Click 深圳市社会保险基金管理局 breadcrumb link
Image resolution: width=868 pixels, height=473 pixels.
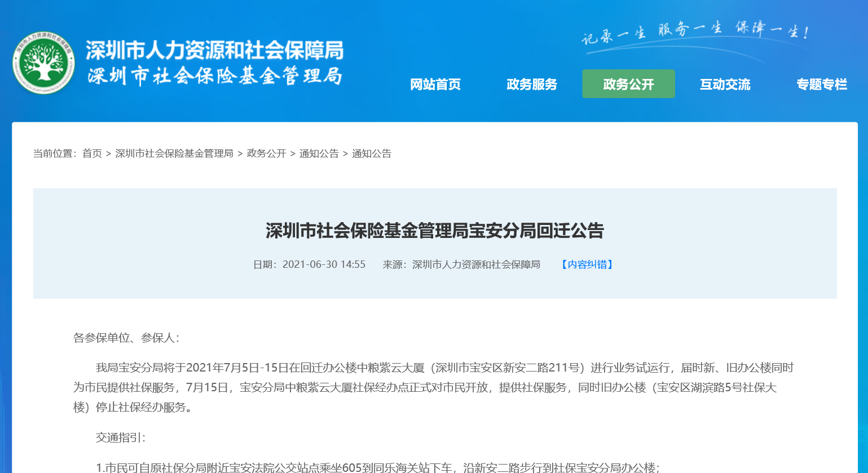pyautogui.click(x=174, y=153)
